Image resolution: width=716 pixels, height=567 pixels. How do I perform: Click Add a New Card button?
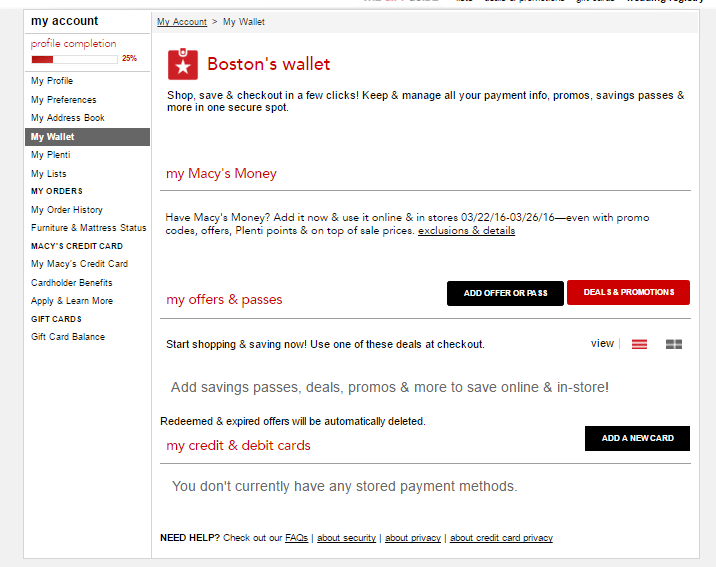pyautogui.click(x=637, y=438)
